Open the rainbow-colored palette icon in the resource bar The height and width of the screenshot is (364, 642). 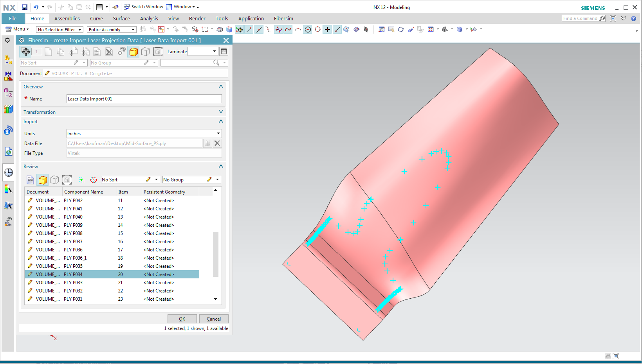[x=8, y=189]
